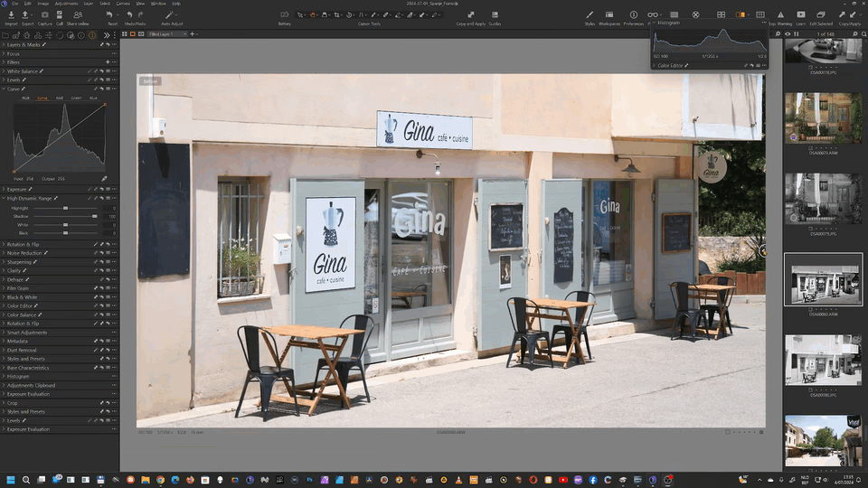Click the Auto Adjust magic wand

click(x=169, y=15)
